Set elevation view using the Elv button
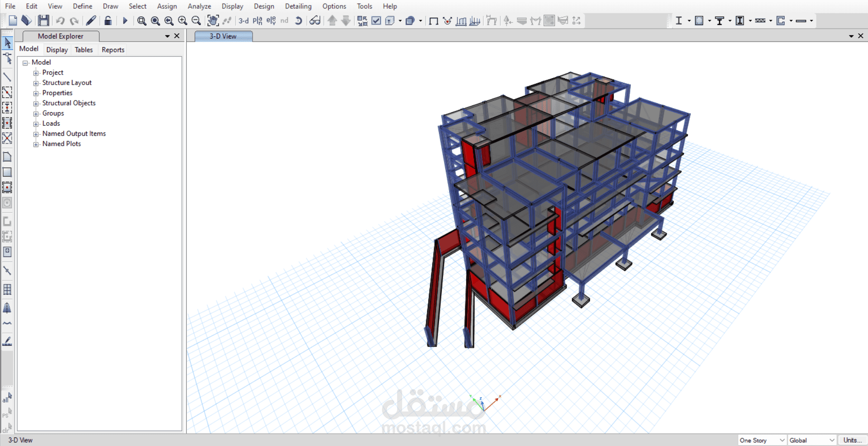This screenshot has height=446, width=868. [x=271, y=20]
